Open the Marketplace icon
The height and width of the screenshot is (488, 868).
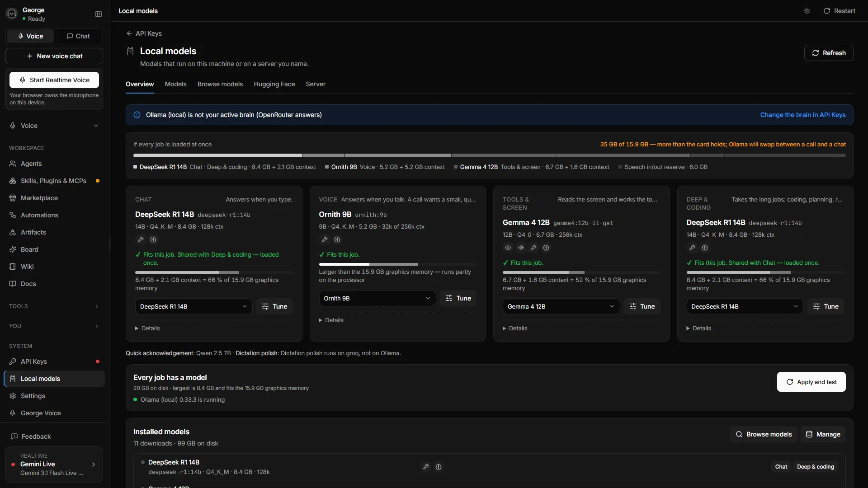click(13, 198)
